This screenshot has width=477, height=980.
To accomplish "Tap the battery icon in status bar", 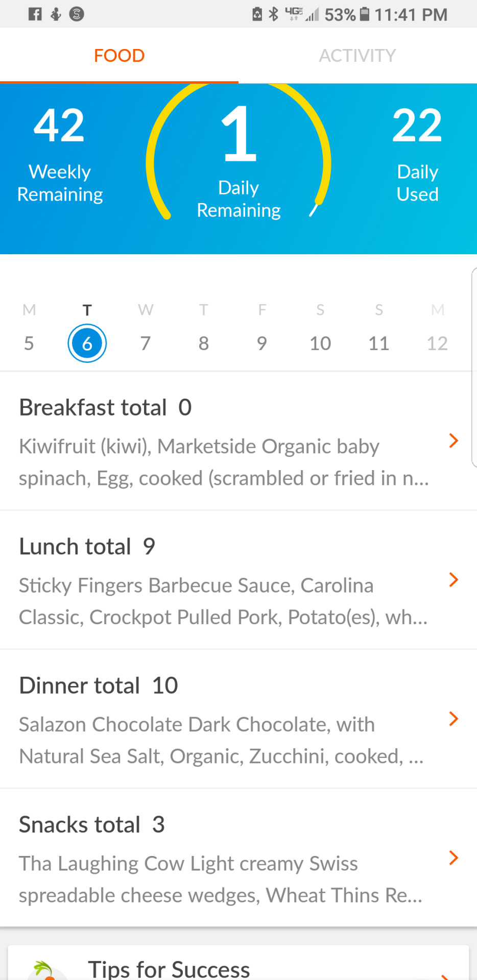I will (x=364, y=14).
